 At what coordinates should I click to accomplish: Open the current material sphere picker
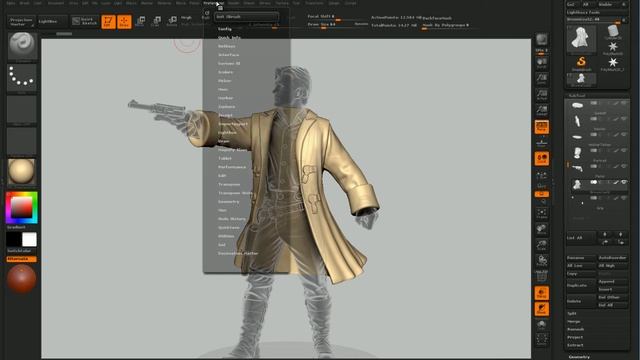click(x=22, y=172)
